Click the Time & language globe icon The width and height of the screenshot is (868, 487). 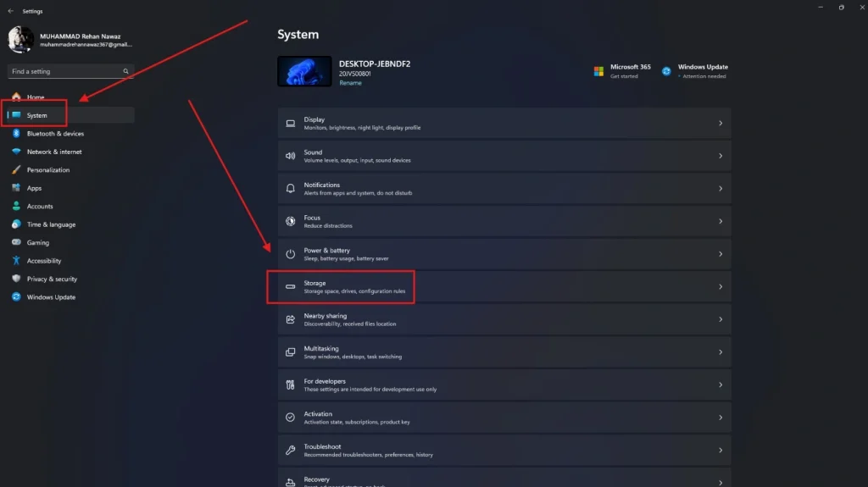[16, 224]
